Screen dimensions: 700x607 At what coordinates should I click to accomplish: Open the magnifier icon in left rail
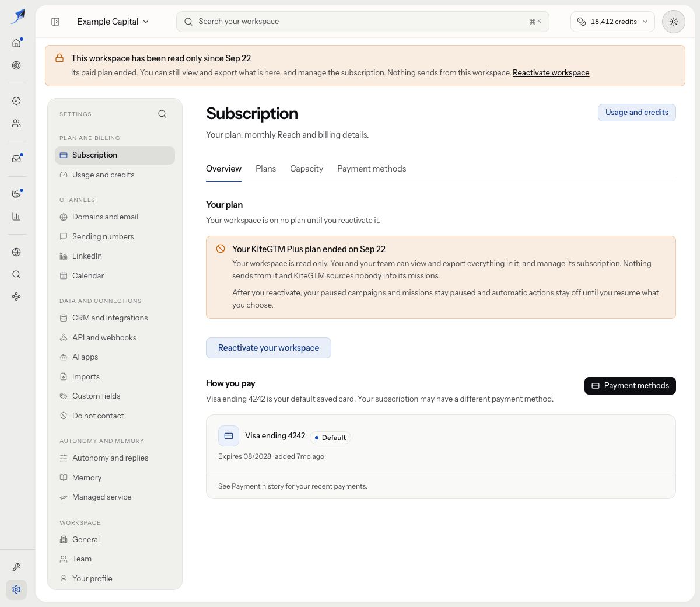[x=16, y=274]
